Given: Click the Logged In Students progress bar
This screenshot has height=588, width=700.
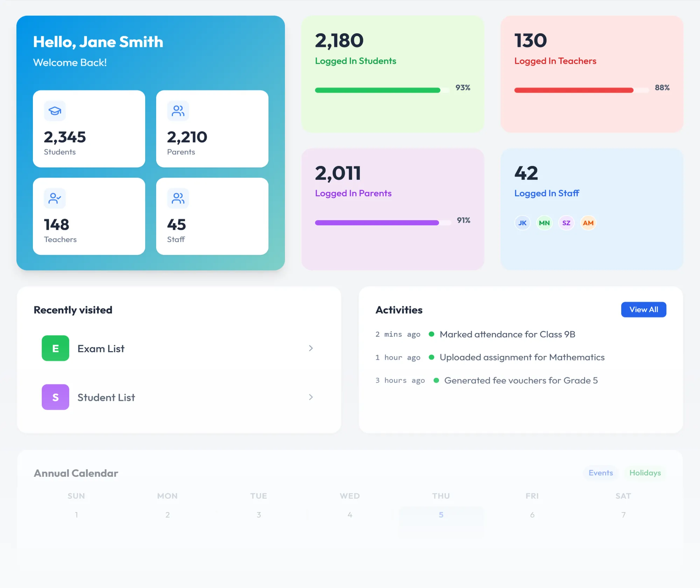Looking at the screenshot, I should (382, 90).
